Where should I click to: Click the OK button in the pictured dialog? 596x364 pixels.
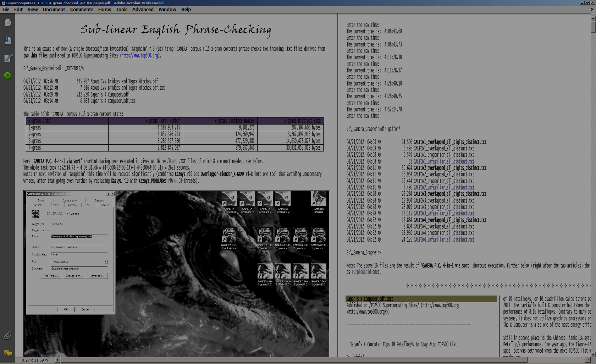pyautogui.click(x=66, y=309)
